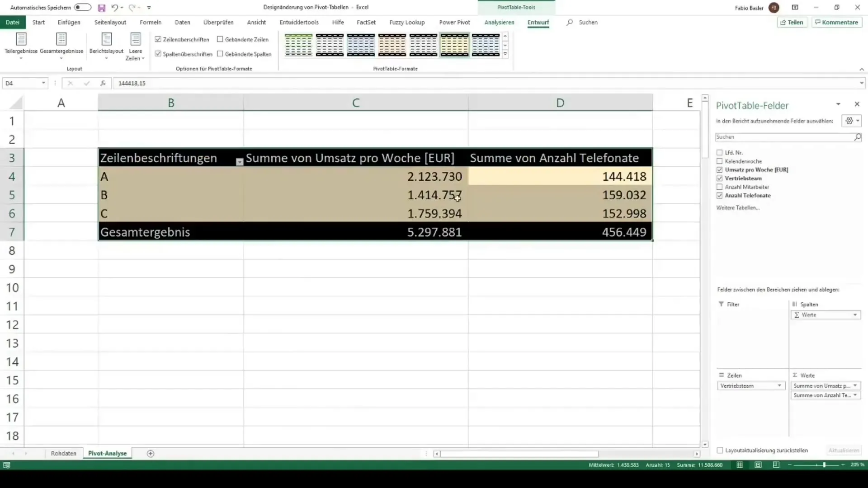
Task: Click macro record icon in status bar
Action: 7,465
